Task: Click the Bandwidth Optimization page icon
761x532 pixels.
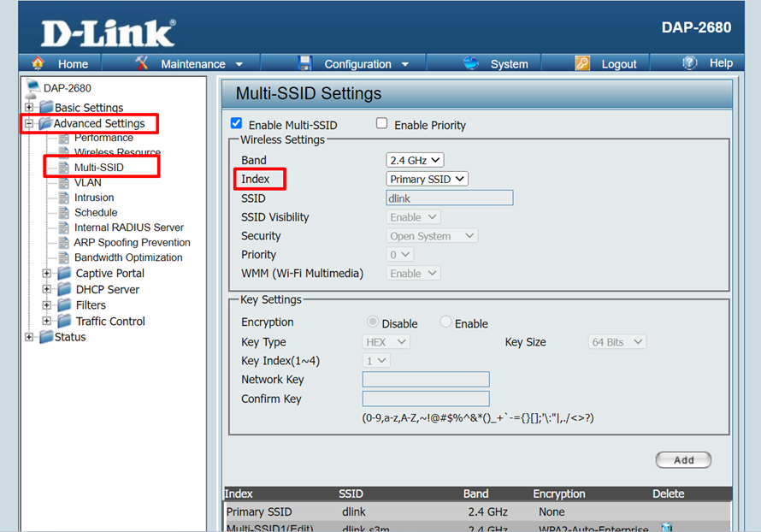Action: coord(63,257)
